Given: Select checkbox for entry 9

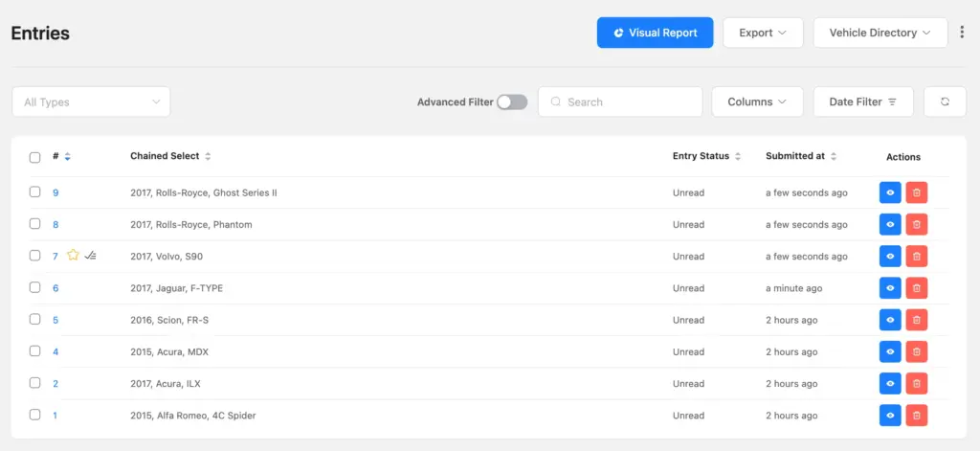Looking at the screenshot, I should pos(35,192).
